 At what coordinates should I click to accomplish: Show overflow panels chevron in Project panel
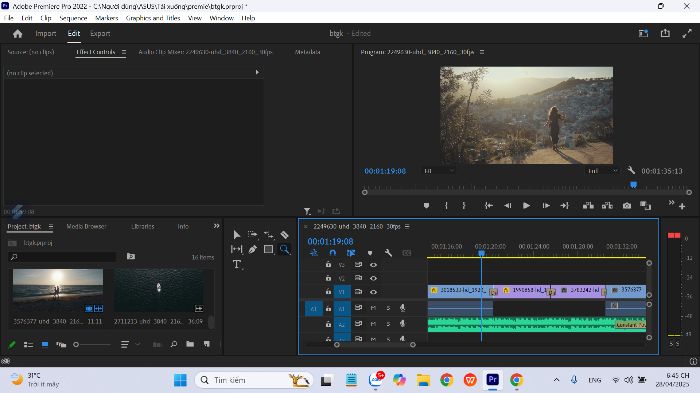pos(217,226)
